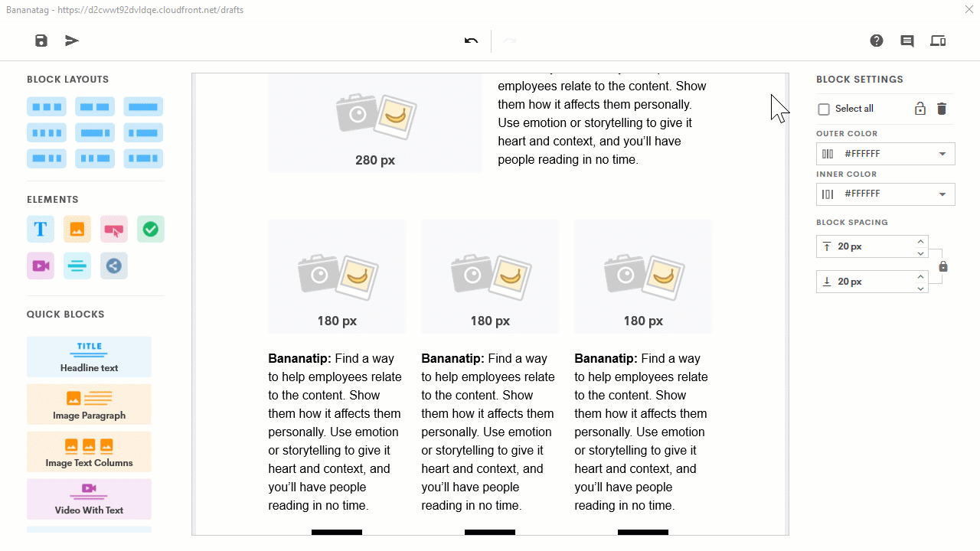Toggle the block lock icon
Viewport: 980px width, 551px height.
pyautogui.click(x=920, y=109)
